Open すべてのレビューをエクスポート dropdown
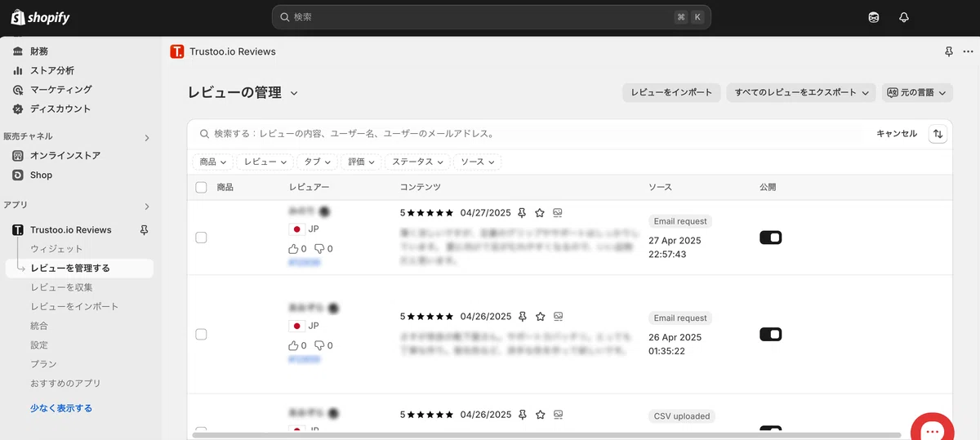980x440 pixels. pyautogui.click(x=800, y=92)
